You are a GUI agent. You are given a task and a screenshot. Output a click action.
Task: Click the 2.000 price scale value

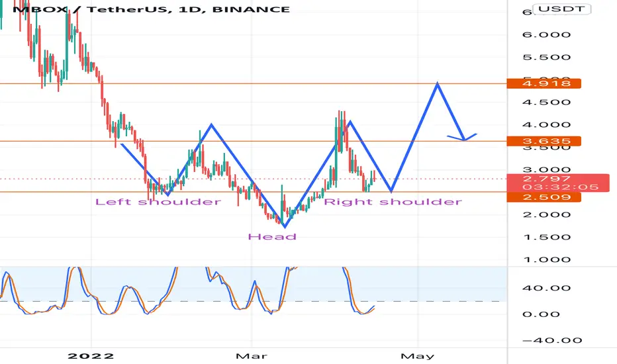(546, 214)
